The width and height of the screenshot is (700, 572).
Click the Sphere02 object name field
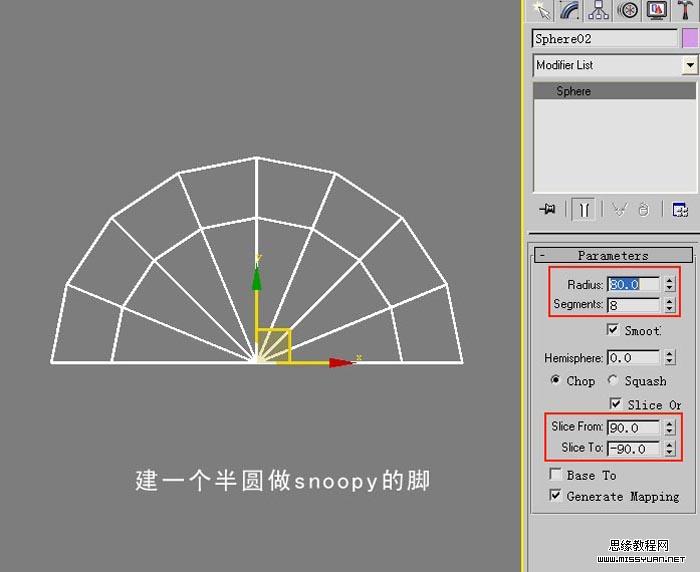[604, 39]
